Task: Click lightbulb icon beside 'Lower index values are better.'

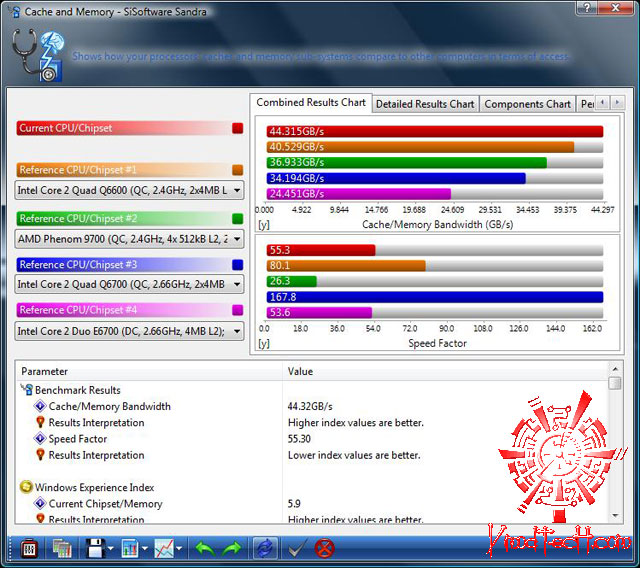Action: pyautogui.click(x=40, y=455)
